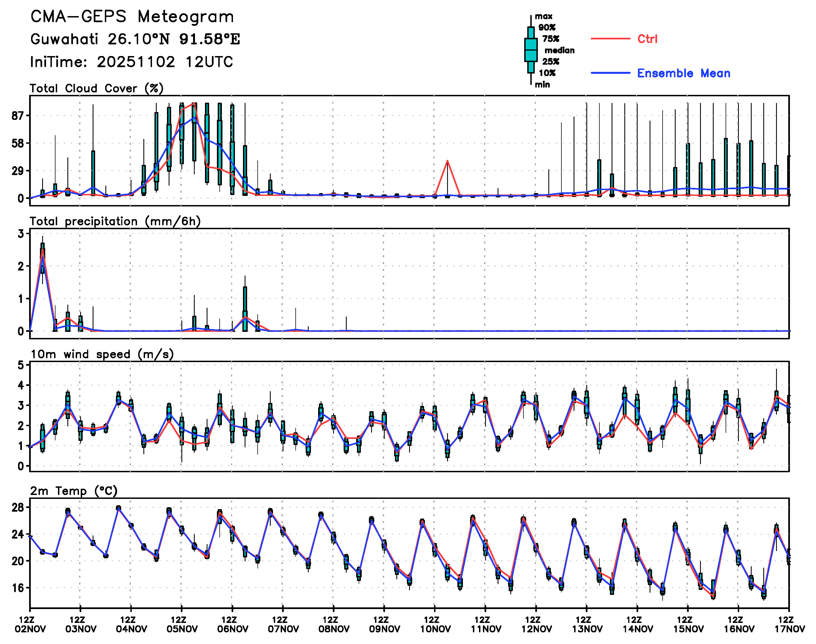Click the CMA-GEPS Meteogram title
The image size is (816, 644).
(132, 17)
